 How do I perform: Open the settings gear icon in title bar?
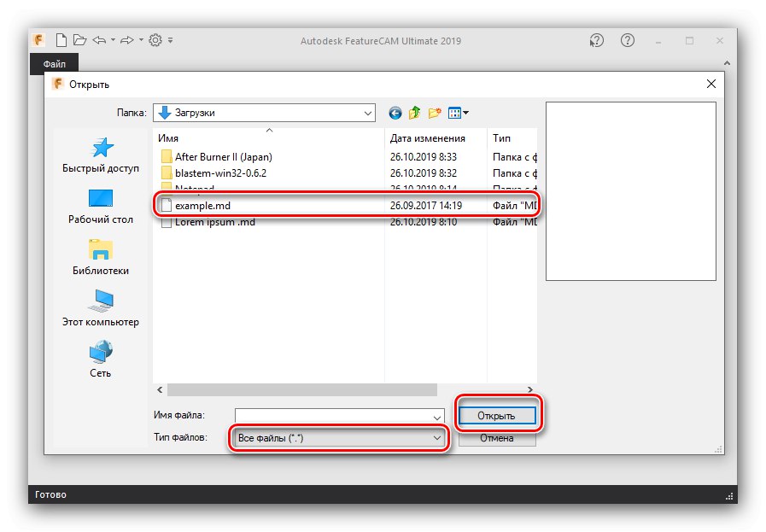pos(155,40)
